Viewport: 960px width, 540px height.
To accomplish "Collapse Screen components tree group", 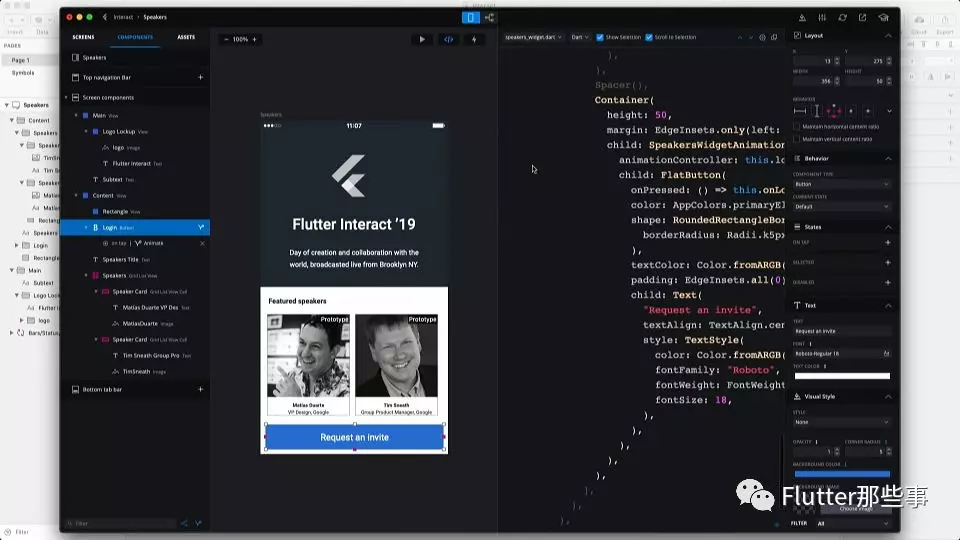I will pos(66,97).
